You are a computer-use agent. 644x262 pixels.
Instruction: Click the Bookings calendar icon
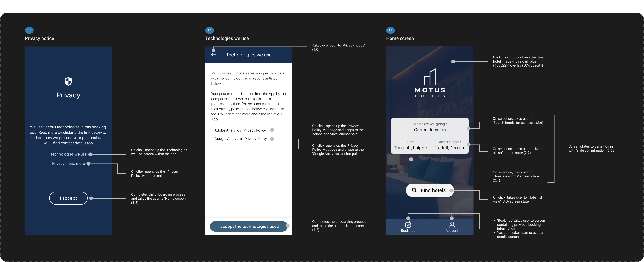408,225
